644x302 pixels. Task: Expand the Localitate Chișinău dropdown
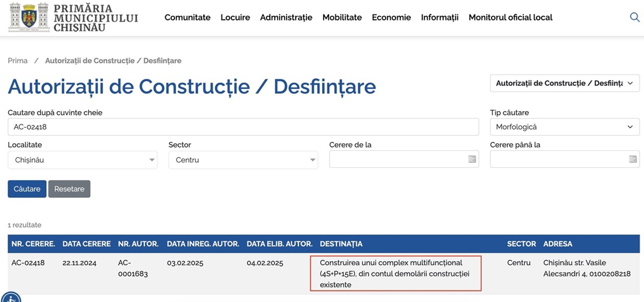83,160
